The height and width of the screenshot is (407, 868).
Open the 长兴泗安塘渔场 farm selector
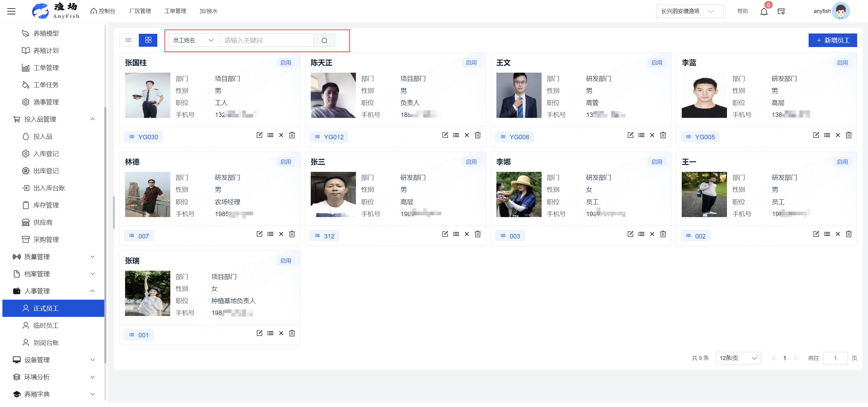[x=689, y=11]
